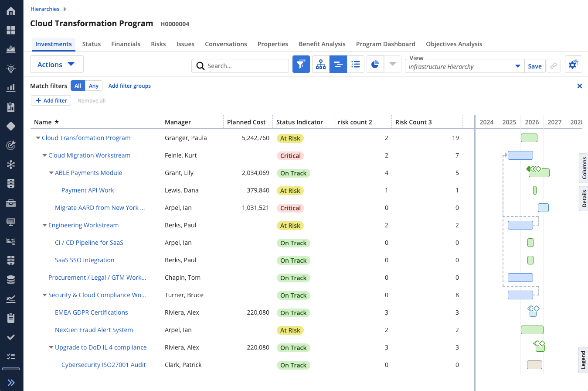Select the list view icon
The image size is (588, 391).
(x=356, y=64)
